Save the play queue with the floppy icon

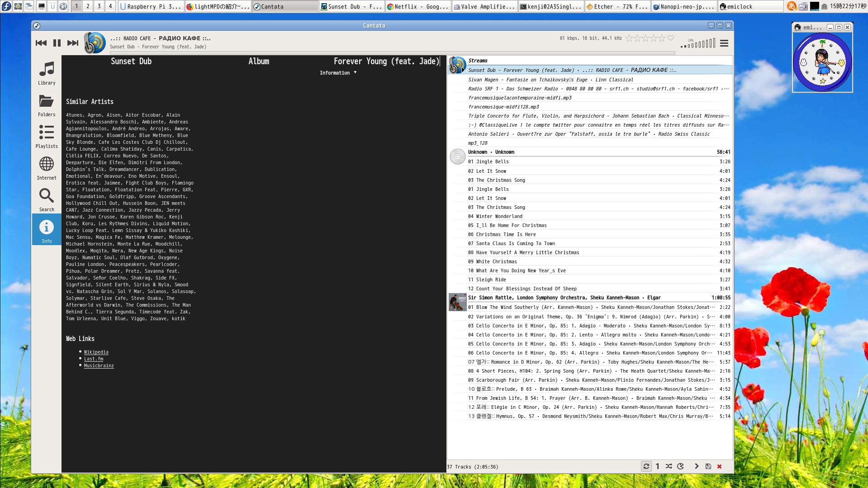pyautogui.click(x=708, y=466)
